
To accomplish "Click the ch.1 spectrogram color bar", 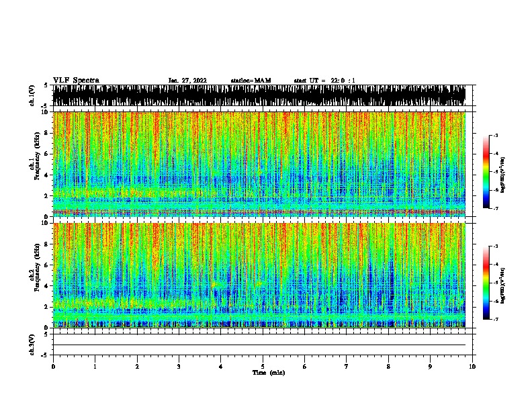I will click(486, 172).
